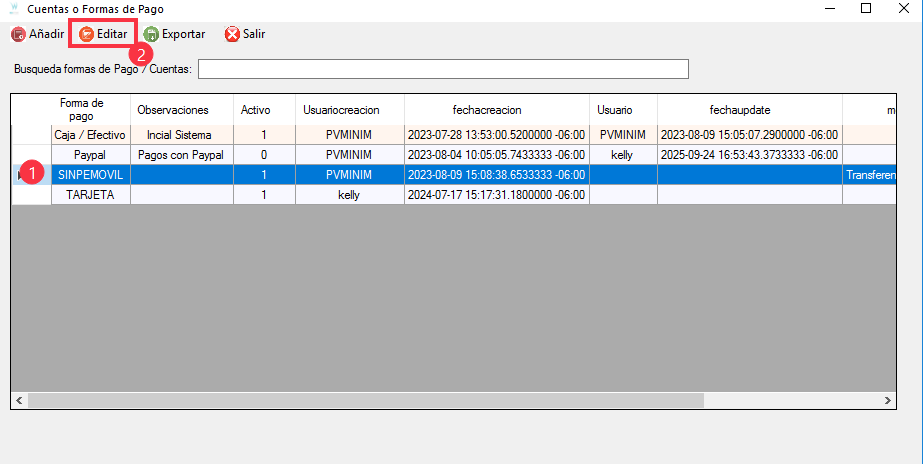Click the horizontal scrollbar thumb
The height and width of the screenshot is (464, 923).
tap(366, 400)
